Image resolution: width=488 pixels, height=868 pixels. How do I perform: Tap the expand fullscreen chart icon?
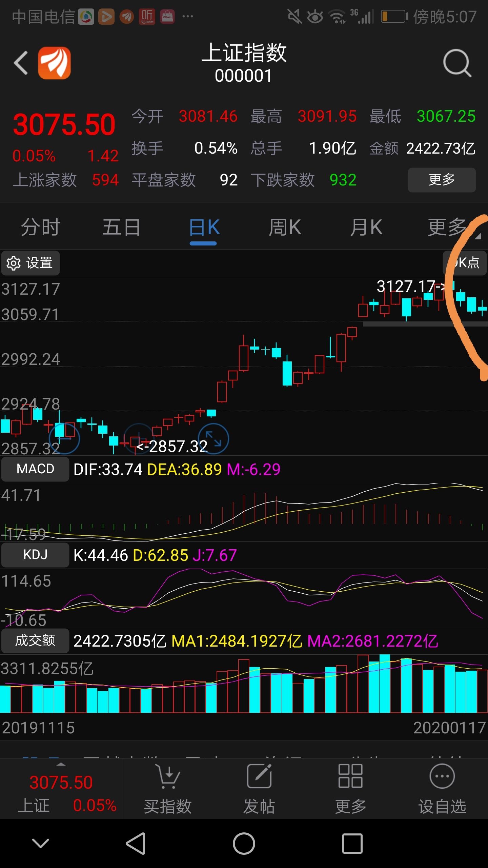click(x=213, y=439)
